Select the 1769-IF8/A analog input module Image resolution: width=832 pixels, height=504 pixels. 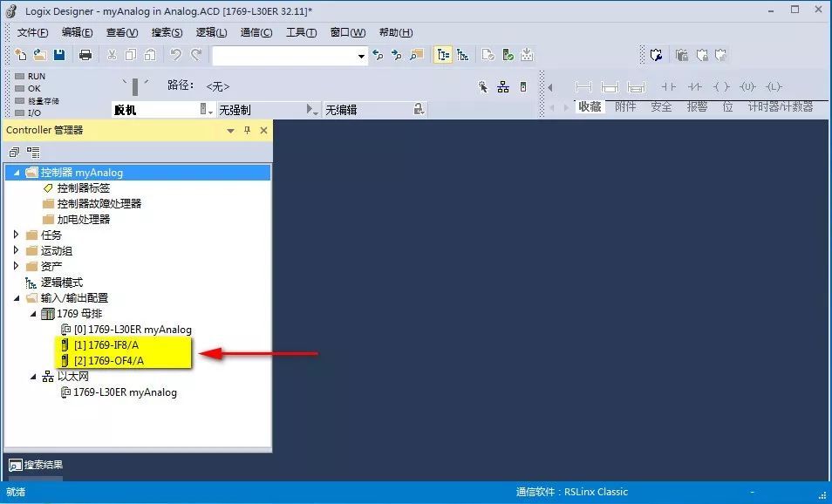pos(108,345)
